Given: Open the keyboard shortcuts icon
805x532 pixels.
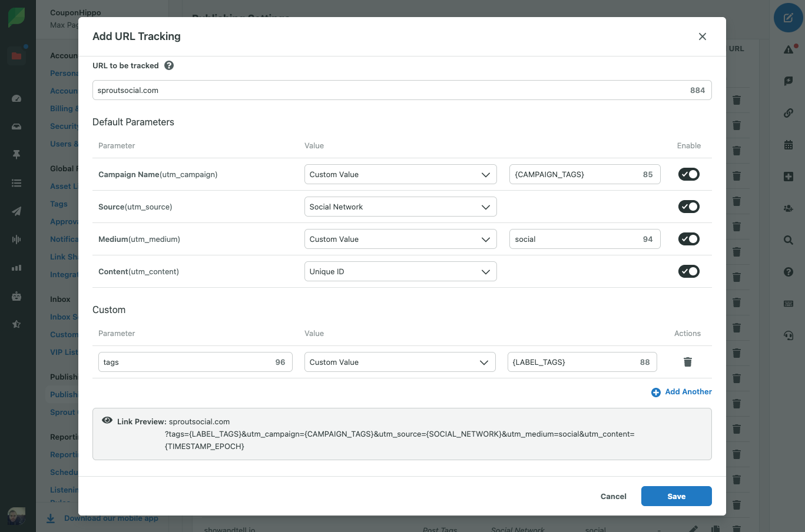Looking at the screenshot, I should point(789,304).
